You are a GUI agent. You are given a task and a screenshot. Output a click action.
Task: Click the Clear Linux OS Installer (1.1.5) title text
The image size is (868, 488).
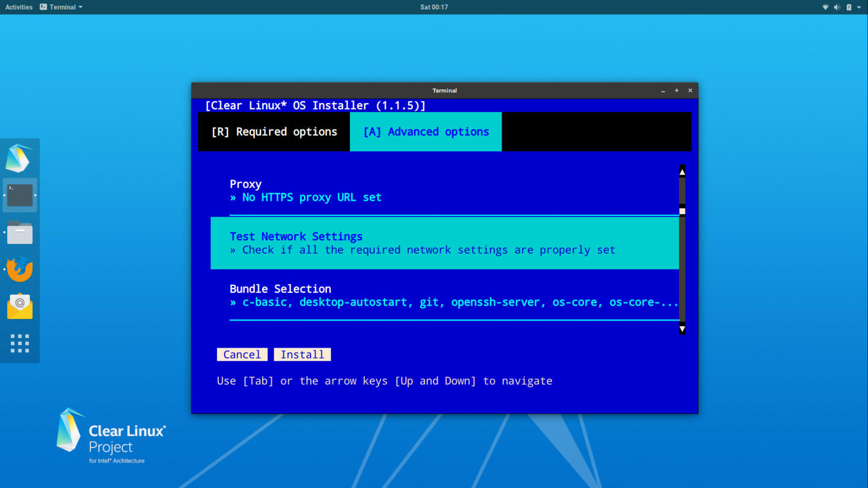pyautogui.click(x=315, y=105)
